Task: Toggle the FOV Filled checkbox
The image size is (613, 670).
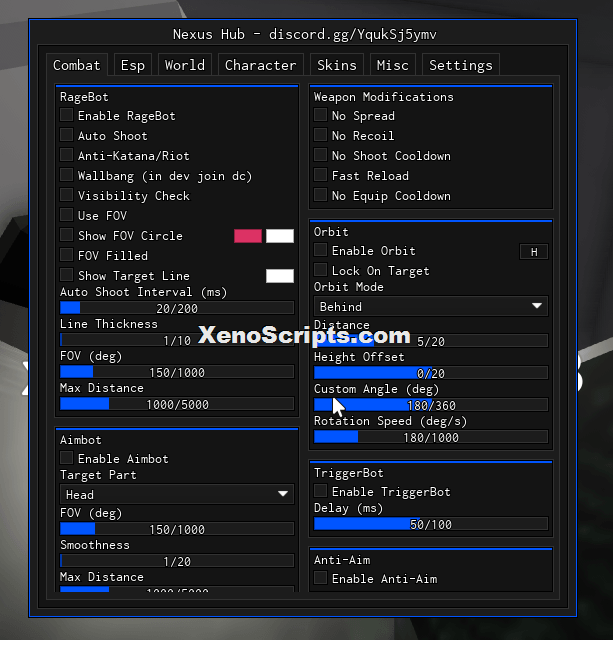Action: coord(66,255)
